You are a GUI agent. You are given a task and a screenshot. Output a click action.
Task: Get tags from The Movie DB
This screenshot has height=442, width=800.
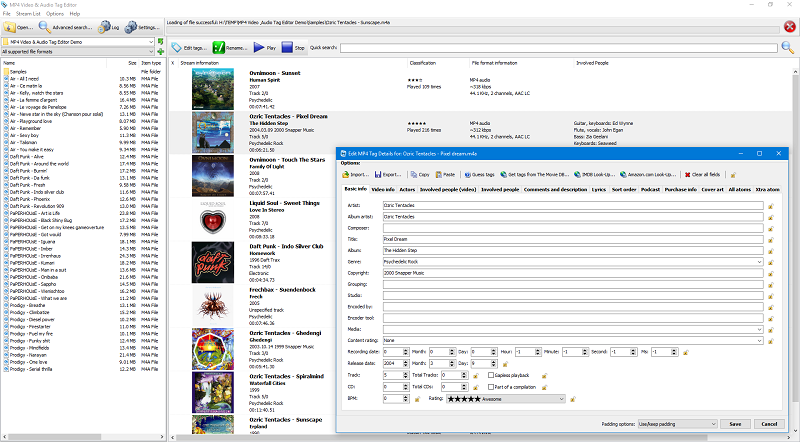point(534,175)
